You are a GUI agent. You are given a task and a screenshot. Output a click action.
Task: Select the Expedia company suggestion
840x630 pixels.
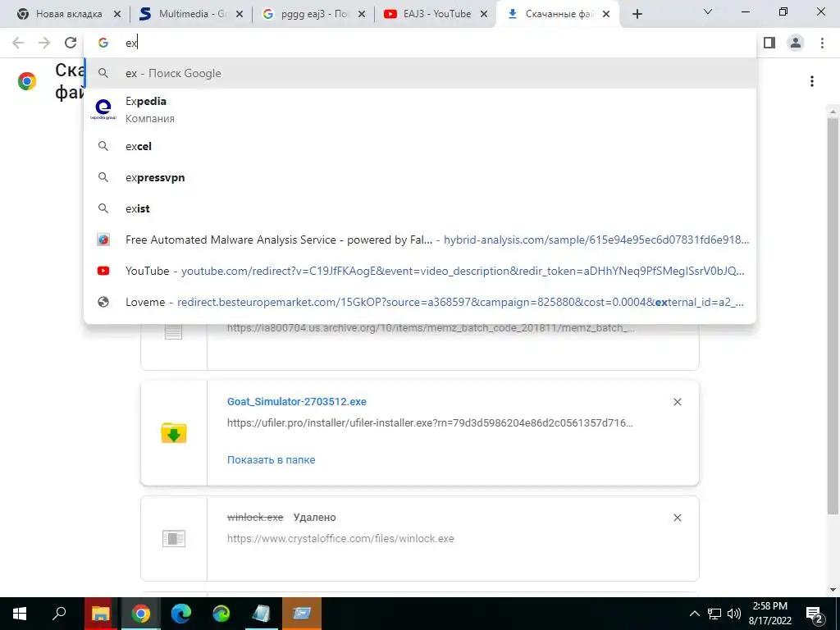tap(420, 109)
